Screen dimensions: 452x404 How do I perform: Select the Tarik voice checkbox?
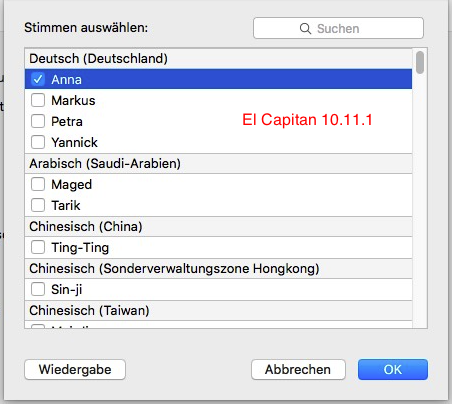[x=38, y=205]
